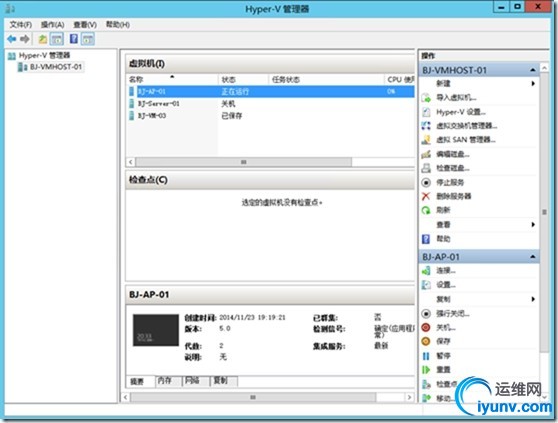Image resolution: width=558 pixels, height=423 pixels.
Task: Shut down VM with 关机 action
Action: (x=446, y=327)
